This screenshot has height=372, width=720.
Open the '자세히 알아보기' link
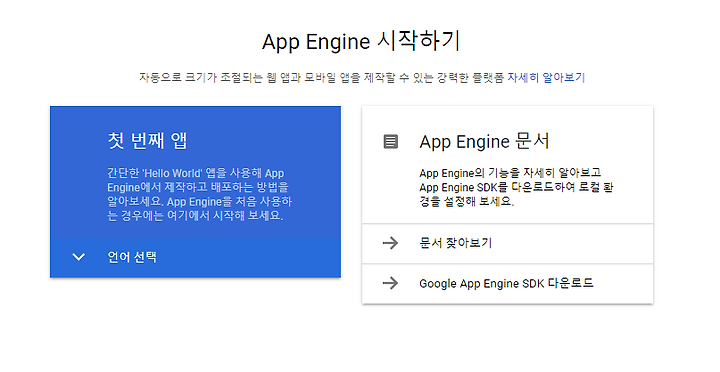pos(546,77)
